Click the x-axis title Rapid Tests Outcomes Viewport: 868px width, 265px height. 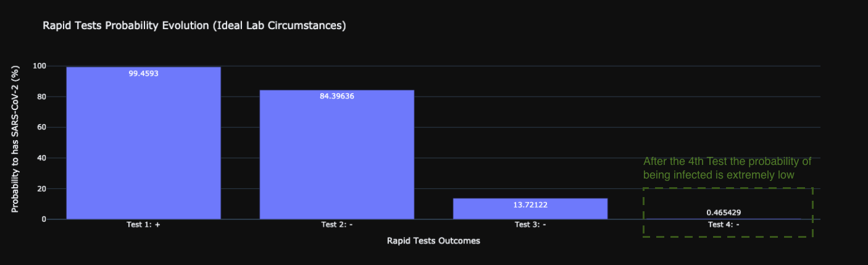click(433, 241)
